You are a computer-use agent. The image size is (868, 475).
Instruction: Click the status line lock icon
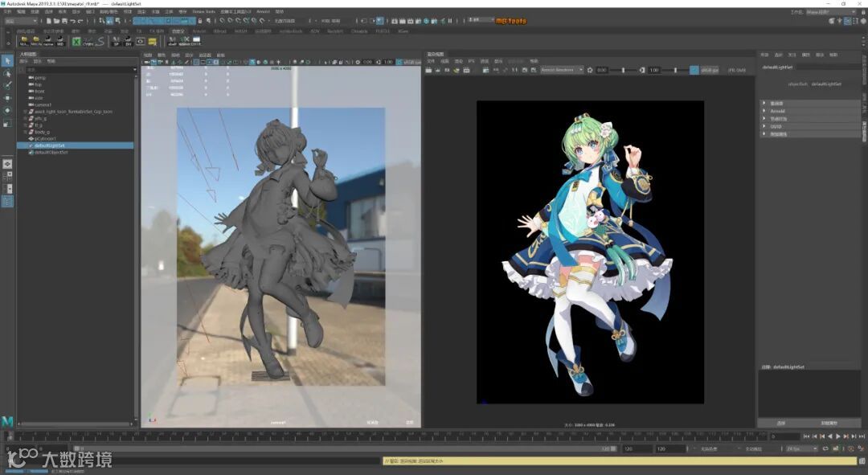coord(200,21)
